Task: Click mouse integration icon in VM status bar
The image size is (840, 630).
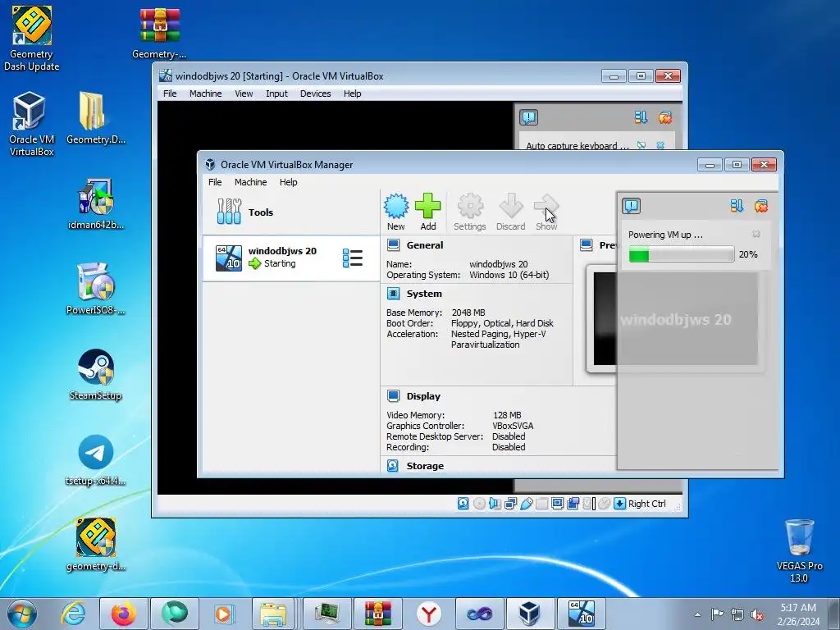Action: pos(605,504)
